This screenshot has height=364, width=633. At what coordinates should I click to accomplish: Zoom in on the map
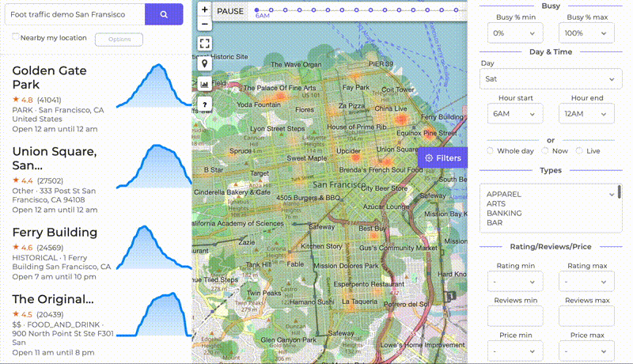pos(205,9)
